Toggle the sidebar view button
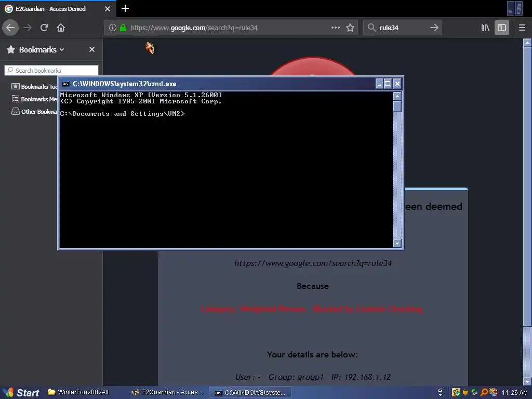Screen dimensions: 532x399 (502, 28)
